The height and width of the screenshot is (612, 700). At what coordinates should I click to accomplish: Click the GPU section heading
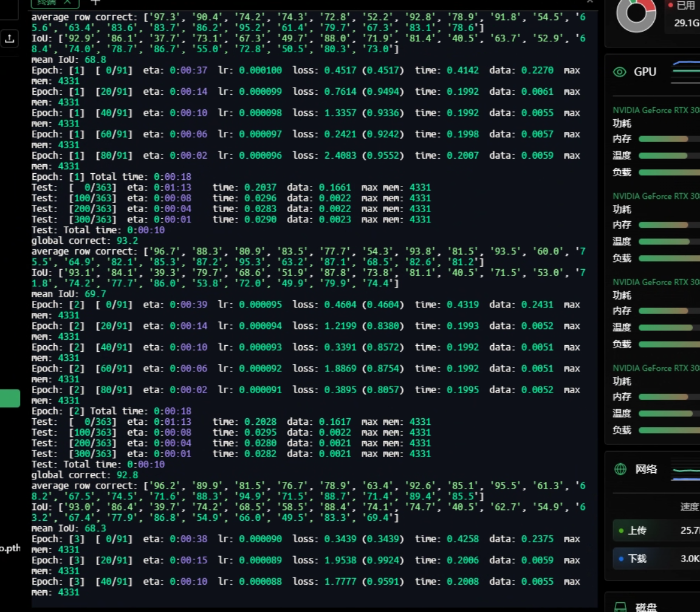click(x=645, y=72)
